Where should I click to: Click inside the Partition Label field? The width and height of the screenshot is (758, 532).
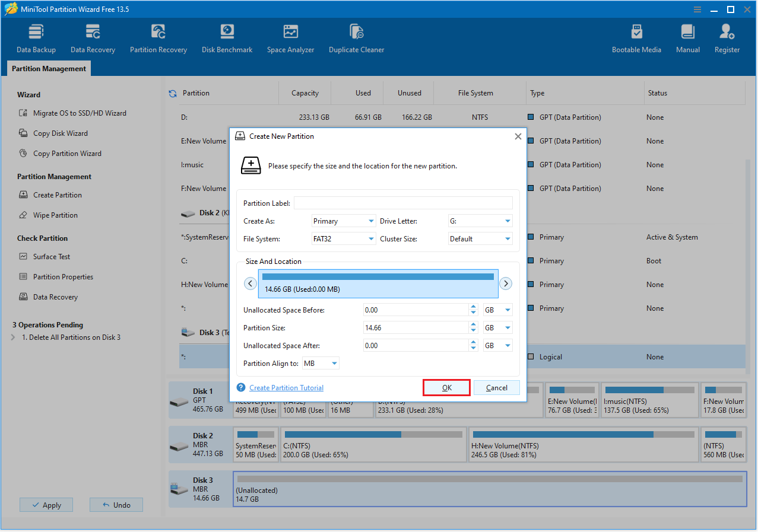pyautogui.click(x=403, y=202)
